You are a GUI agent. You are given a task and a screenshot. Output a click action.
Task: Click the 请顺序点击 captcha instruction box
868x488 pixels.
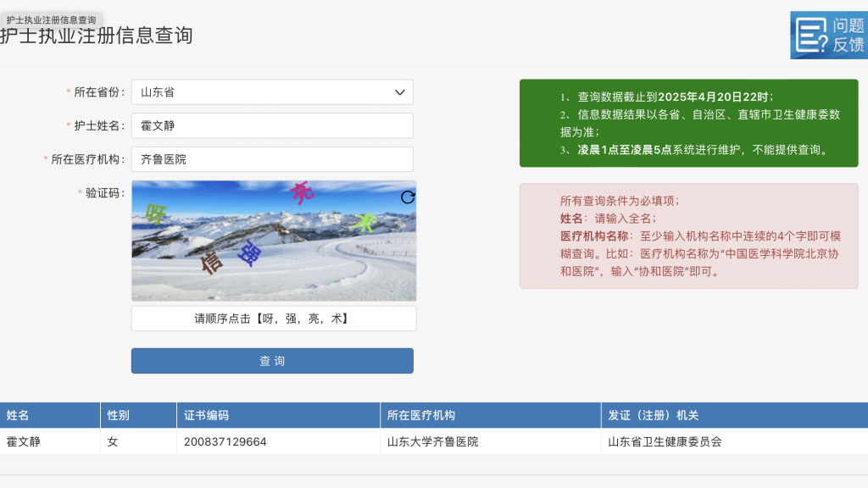point(273,319)
